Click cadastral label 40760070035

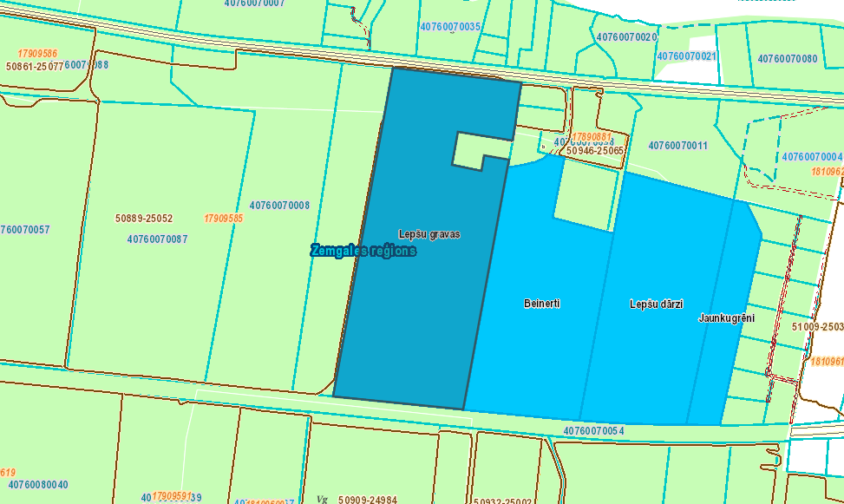pos(449,27)
